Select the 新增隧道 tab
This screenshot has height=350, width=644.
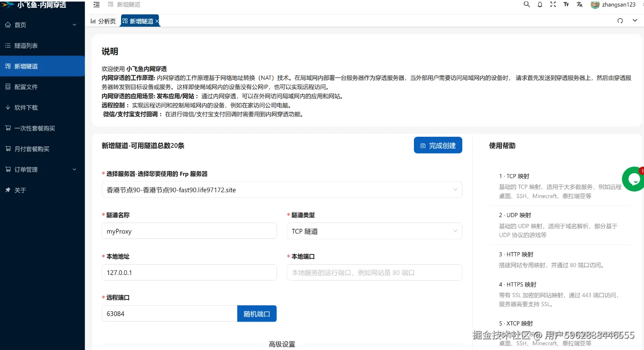[x=140, y=21]
